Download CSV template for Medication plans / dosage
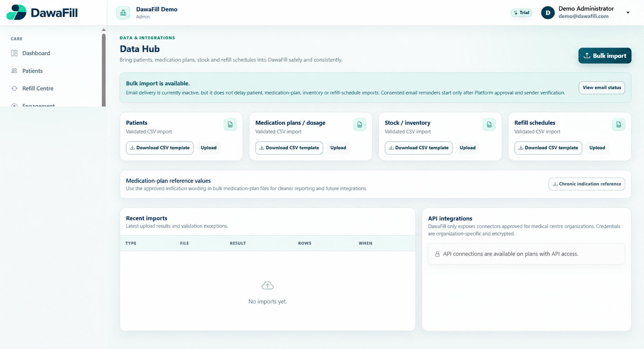644x349 pixels. [289, 148]
